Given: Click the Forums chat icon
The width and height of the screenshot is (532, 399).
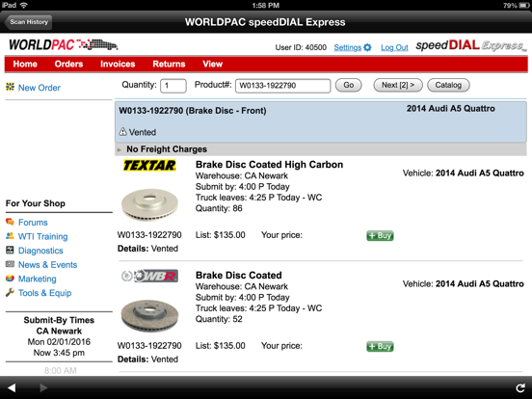Looking at the screenshot, I should tap(10, 222).
